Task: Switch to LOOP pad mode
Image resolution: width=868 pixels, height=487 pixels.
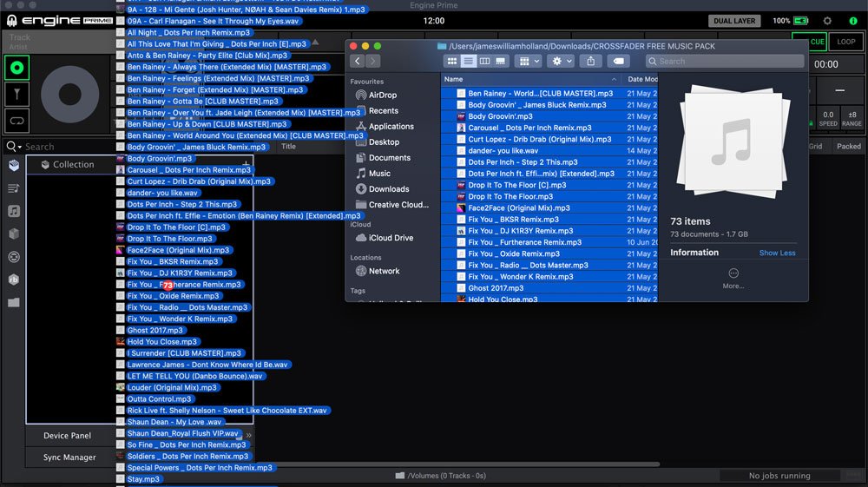Action: [845, 41]
